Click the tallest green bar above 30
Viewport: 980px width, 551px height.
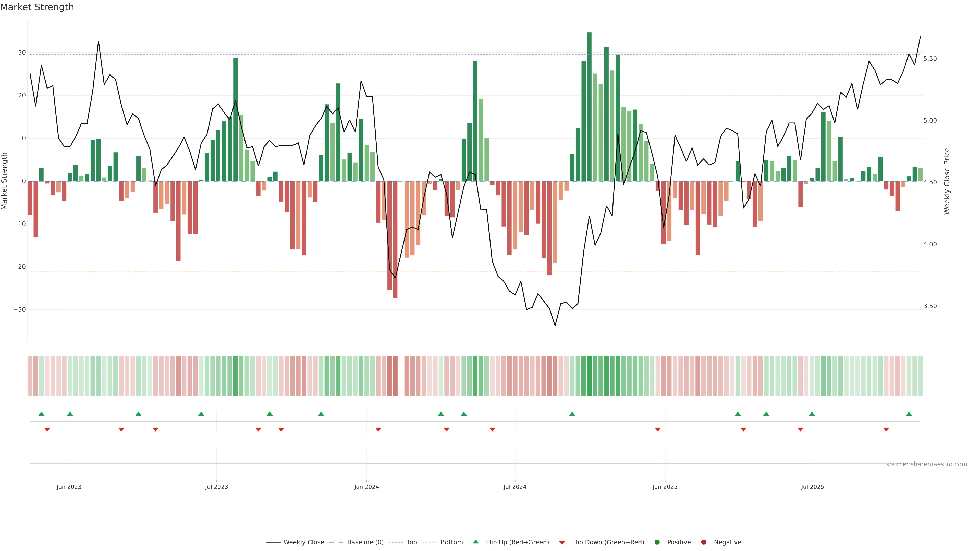click(x=589, y=106)
